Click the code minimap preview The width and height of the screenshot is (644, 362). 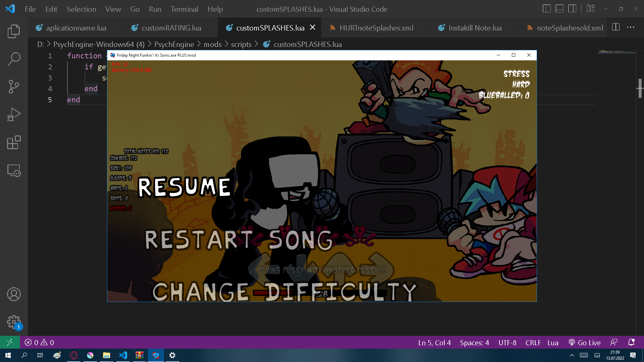[x=616, y=52]
